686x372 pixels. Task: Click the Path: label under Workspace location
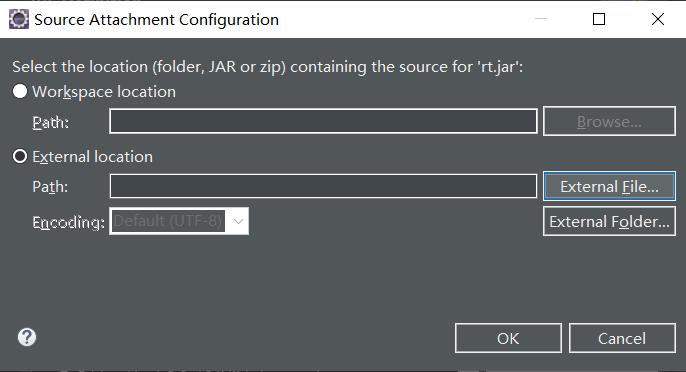pyautogui.click(x=50, y=123)
